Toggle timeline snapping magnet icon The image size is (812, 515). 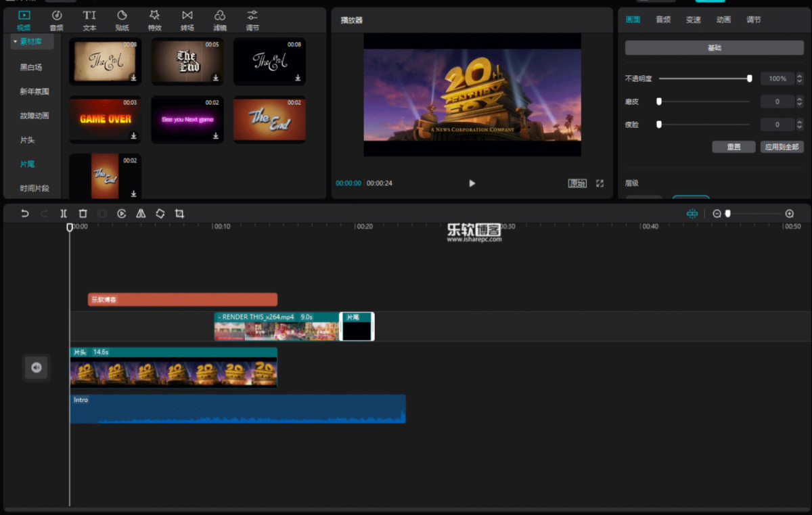click(692, 213)
